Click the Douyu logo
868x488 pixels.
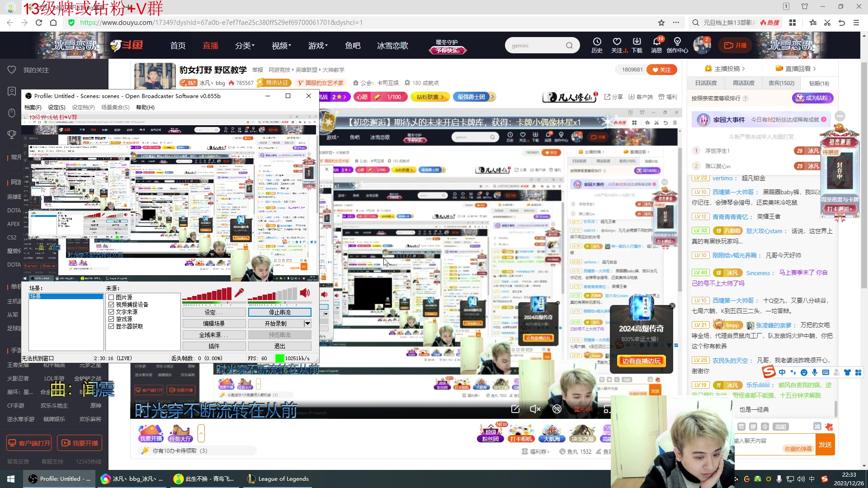click(x=127, y=45)
